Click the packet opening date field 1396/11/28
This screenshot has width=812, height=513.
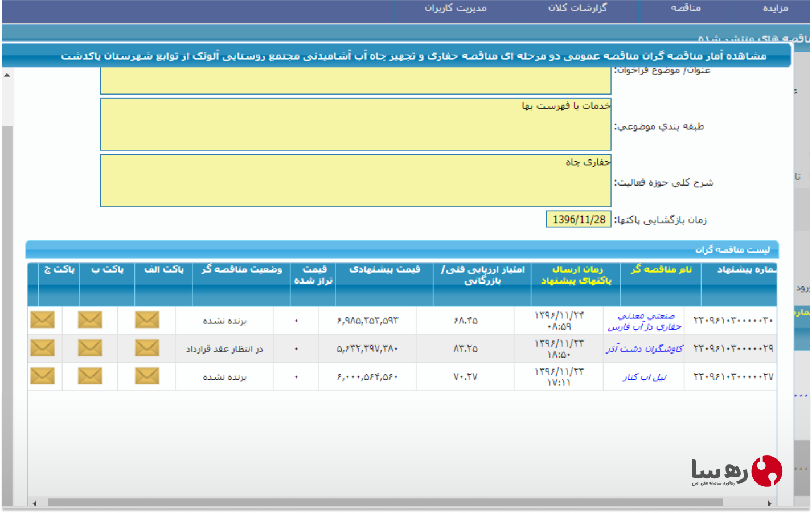[579, 219]
